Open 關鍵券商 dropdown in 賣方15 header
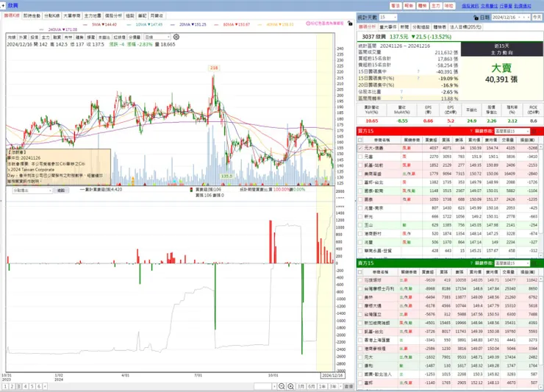This screenshot has height=392, width=544. [x=512, y=263]
